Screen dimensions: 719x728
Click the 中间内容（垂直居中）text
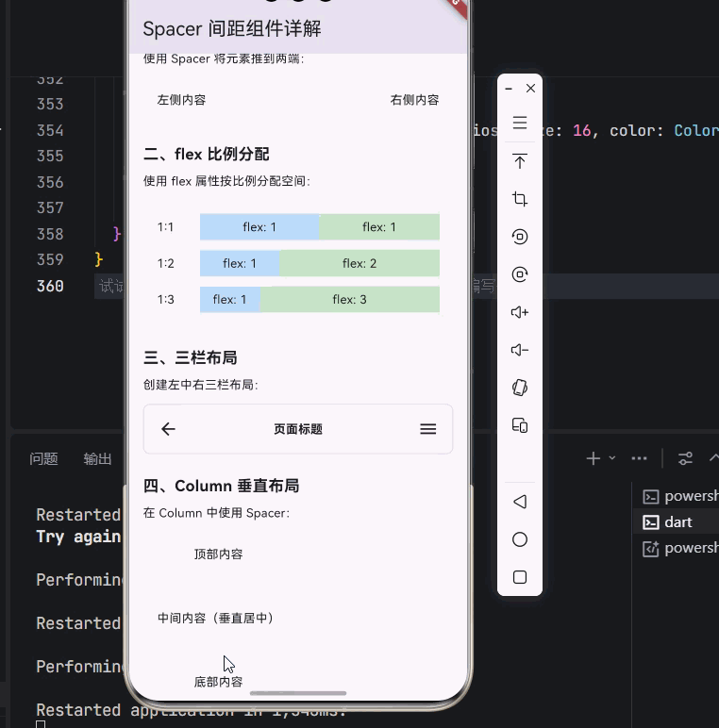point(215,618)
